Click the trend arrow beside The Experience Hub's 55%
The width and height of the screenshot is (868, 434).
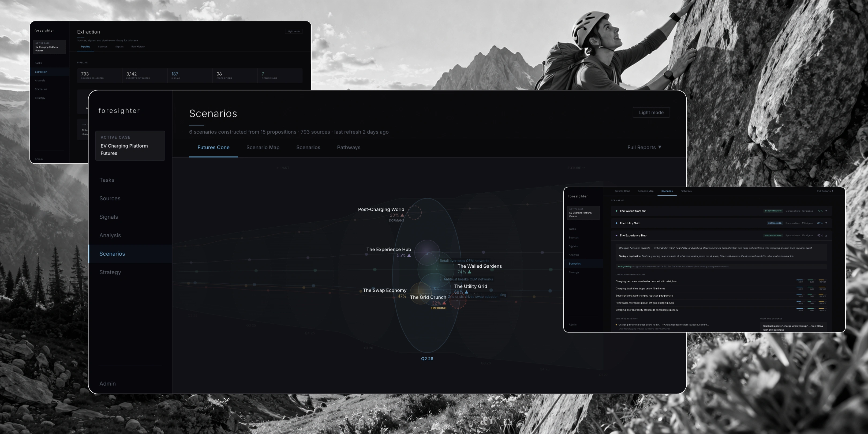tap(409, 255)
